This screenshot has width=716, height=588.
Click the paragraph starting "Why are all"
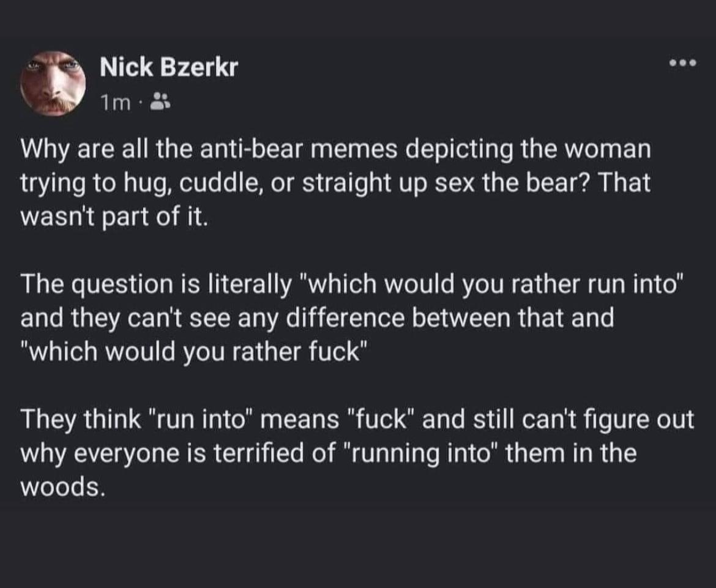[335, 182]
